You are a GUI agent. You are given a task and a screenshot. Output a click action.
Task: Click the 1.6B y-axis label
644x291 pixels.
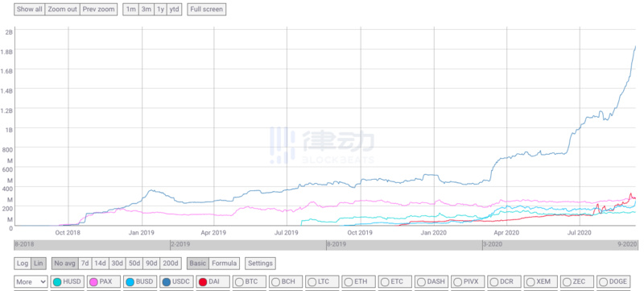click(6, 72)
